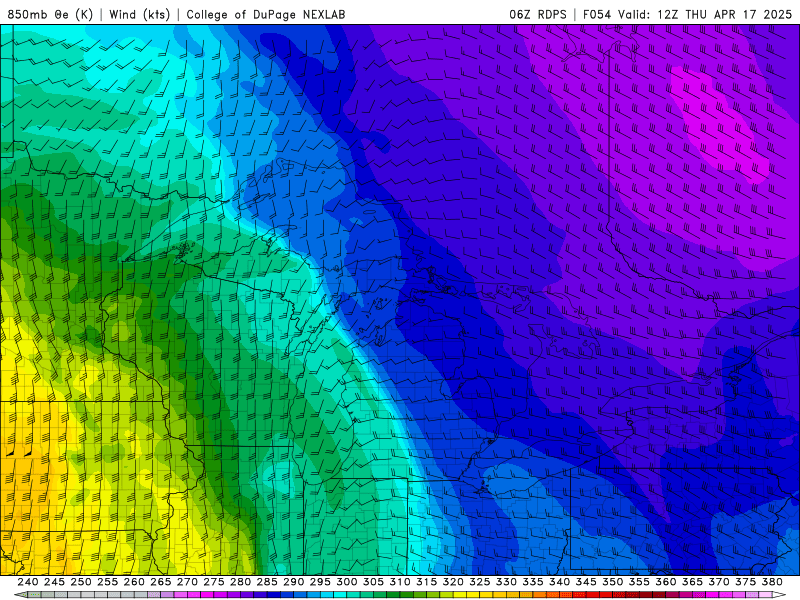Click the right arrow end of the color bar
Image resolution: width=800 pixels, height=600 pixels.
(780, 595)
